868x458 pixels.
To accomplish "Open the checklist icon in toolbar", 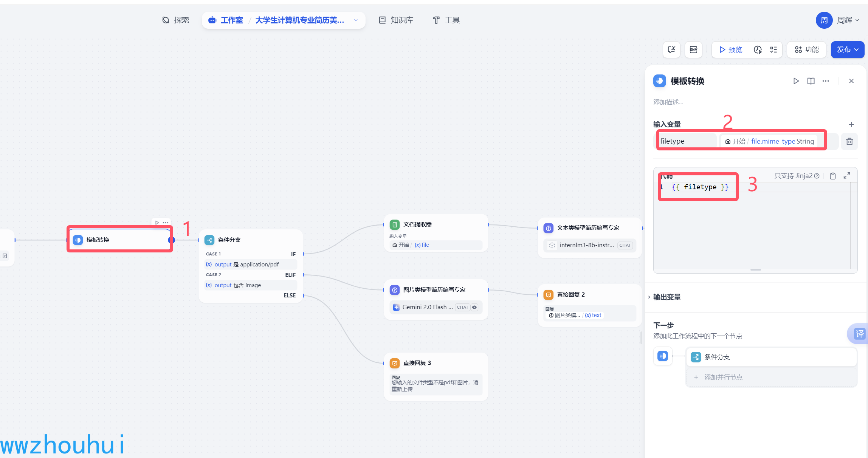I will 773,50.
